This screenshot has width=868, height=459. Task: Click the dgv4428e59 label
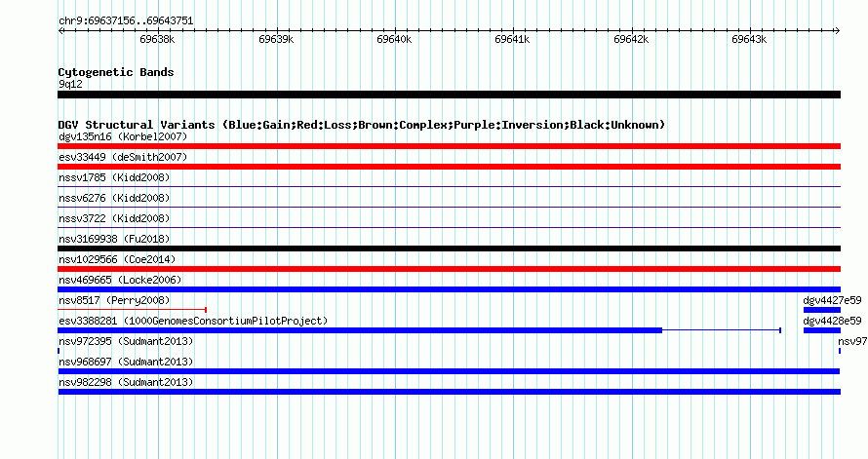pos(832,321)
